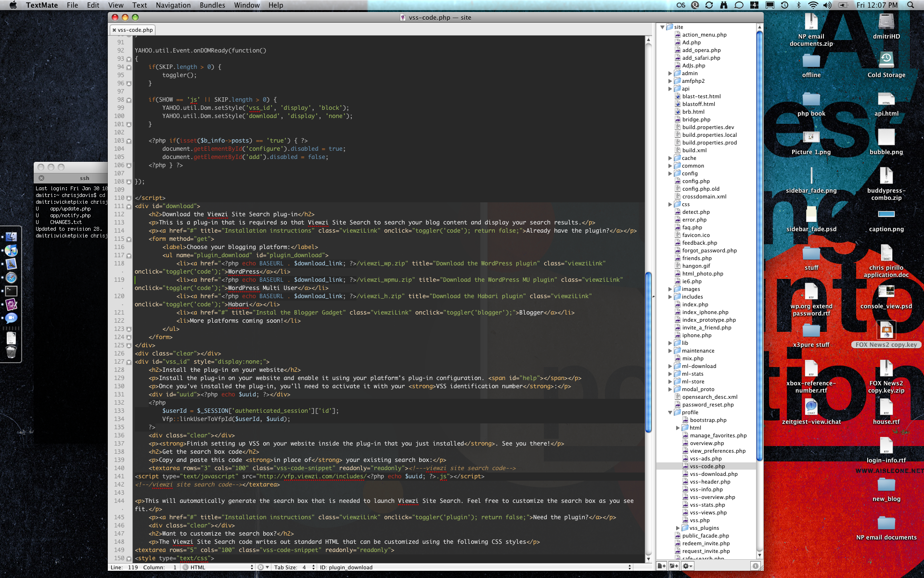The height and width of the screenshot is (578, 924).
Task: Open action_menu.php in project drawer
Action: pyautogui.click(x=704, y=35)
